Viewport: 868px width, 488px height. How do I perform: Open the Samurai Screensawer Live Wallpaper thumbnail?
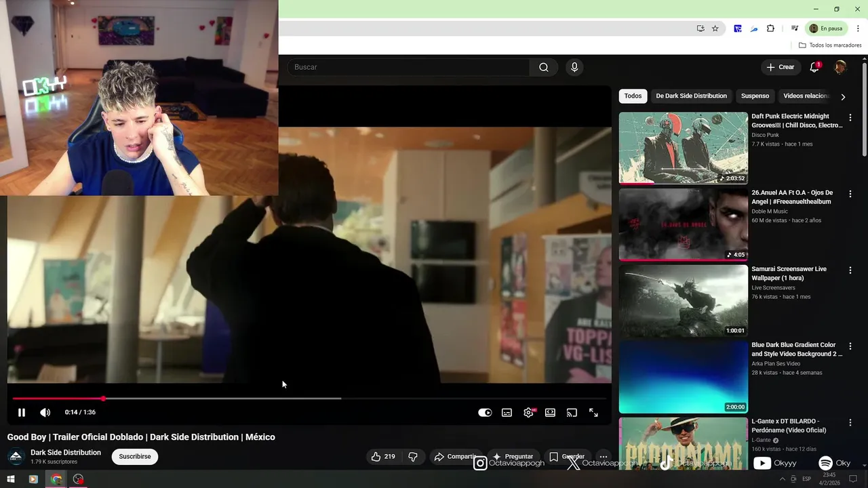(x=683, y=301)
